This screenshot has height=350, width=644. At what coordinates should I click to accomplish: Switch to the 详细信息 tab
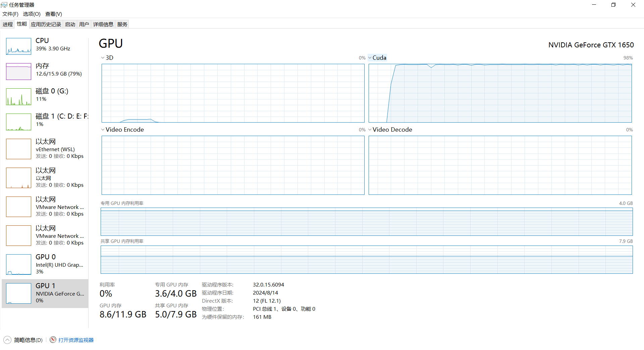click(x=103, y=24)
